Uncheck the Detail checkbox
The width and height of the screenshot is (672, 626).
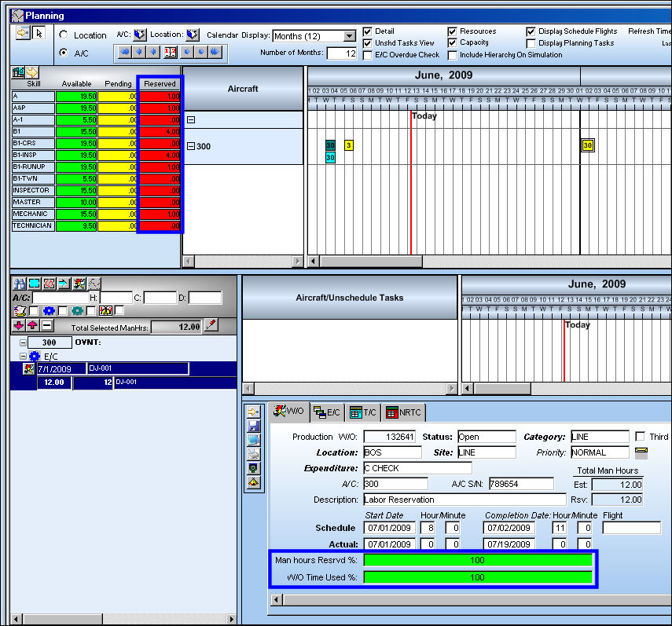point(367,31)
